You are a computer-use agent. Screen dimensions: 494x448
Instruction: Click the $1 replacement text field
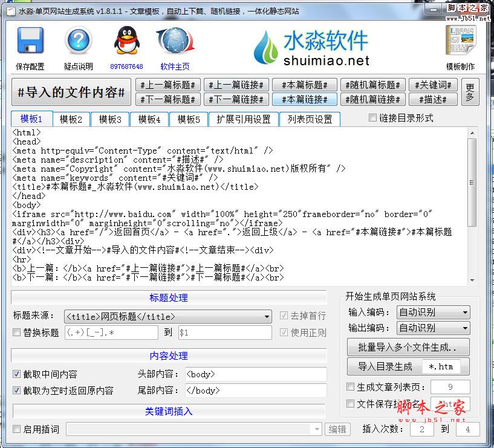coord(225,333)
